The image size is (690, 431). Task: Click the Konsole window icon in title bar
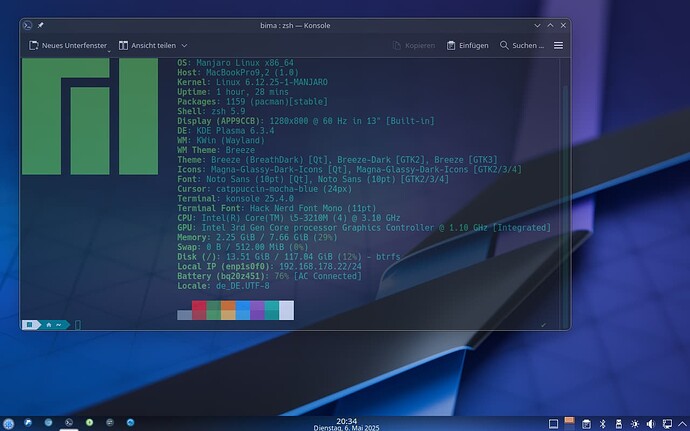pyautogui.click(x=28, y=26)
